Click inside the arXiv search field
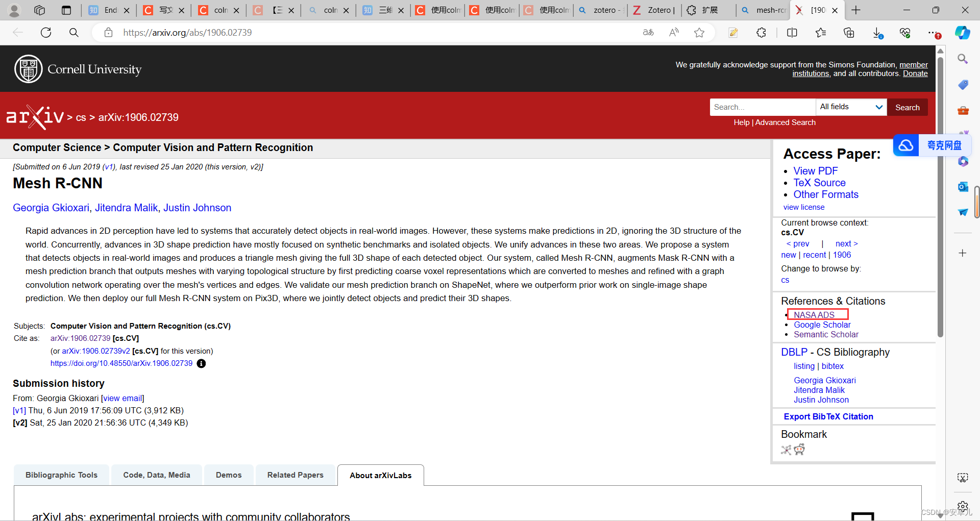The image size is (980, 521). point(762,107)
